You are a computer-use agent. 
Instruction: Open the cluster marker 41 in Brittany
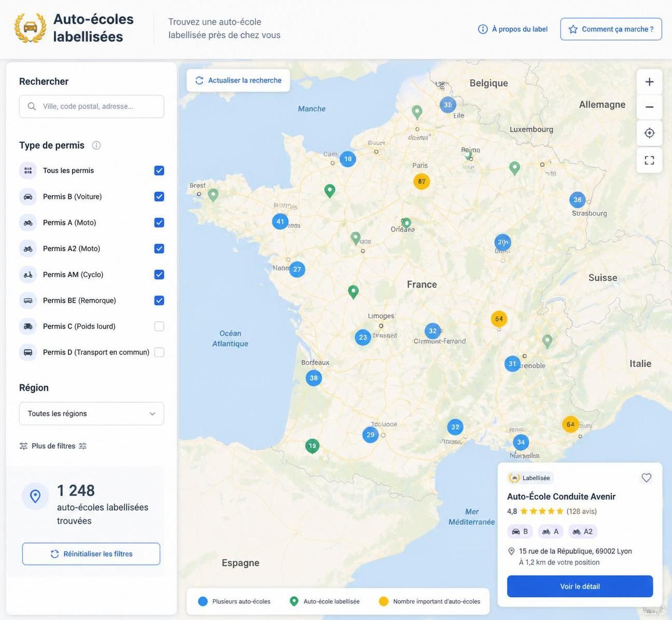coord(280,221)
